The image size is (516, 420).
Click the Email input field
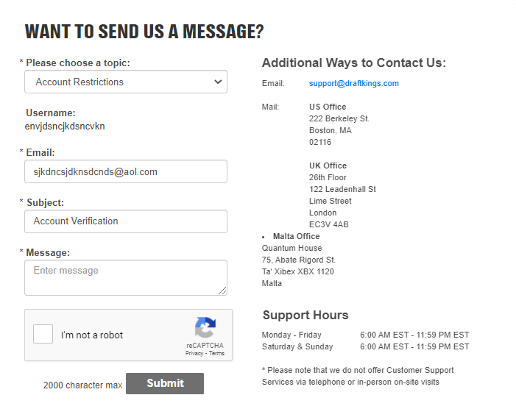pyautogui.click(x=126, y=171)
